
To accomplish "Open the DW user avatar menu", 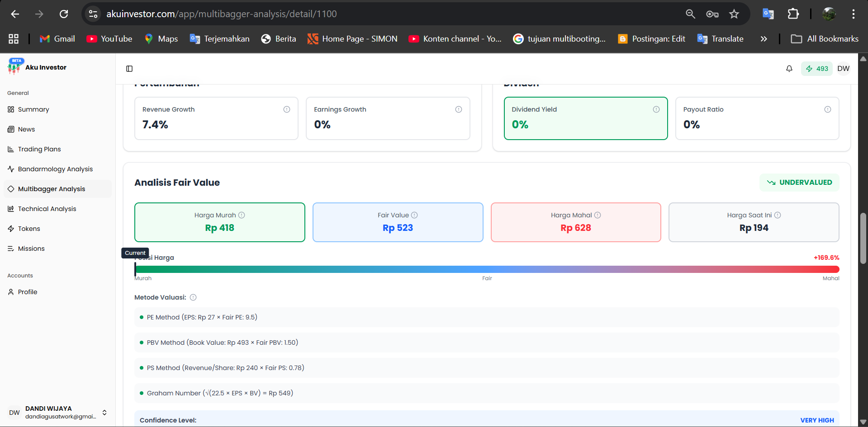I will coord(843,69).
